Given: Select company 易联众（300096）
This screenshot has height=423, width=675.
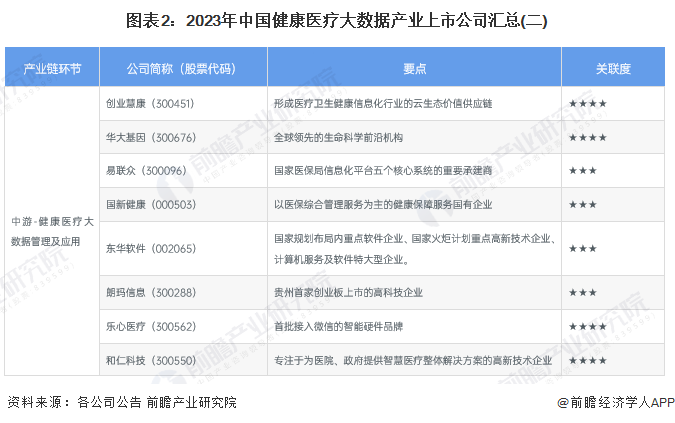Looking at the screenshot, I should point(146,171).
